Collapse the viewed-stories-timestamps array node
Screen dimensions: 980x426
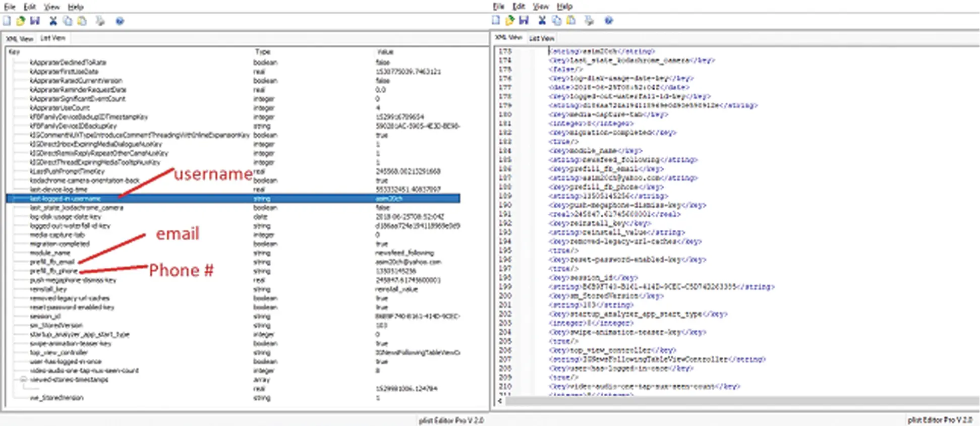[23, 380]
